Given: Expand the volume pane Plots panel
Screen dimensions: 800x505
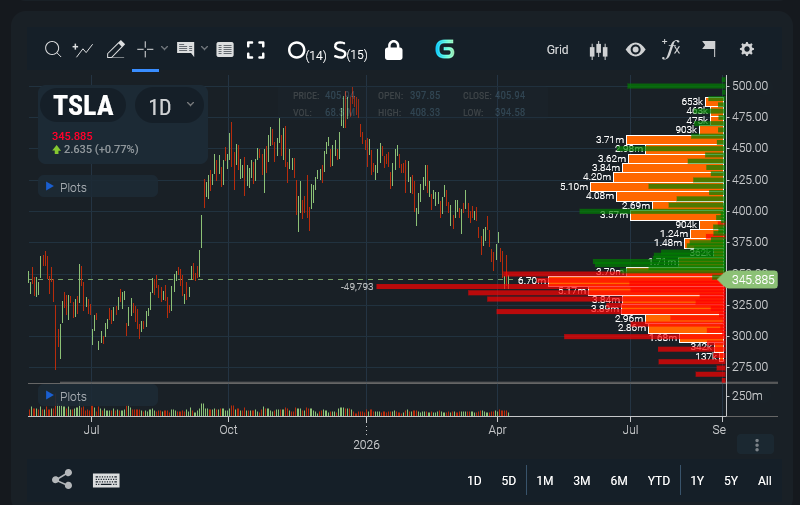Looking at the screenshot, I should coord(98,396).
